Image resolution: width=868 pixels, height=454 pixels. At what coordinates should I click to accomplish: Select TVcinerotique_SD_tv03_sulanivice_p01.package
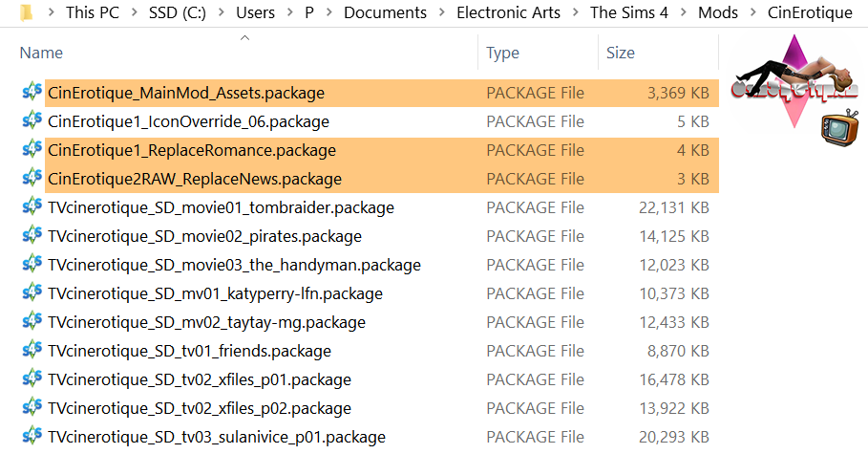pyautogui.click(x=217, y=438)
